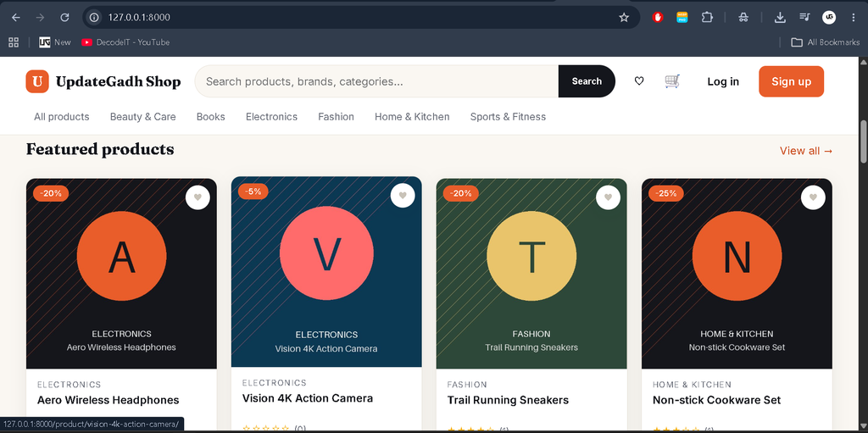Select the Books category
The image size is (868, 433).
(x=211, y=117)
